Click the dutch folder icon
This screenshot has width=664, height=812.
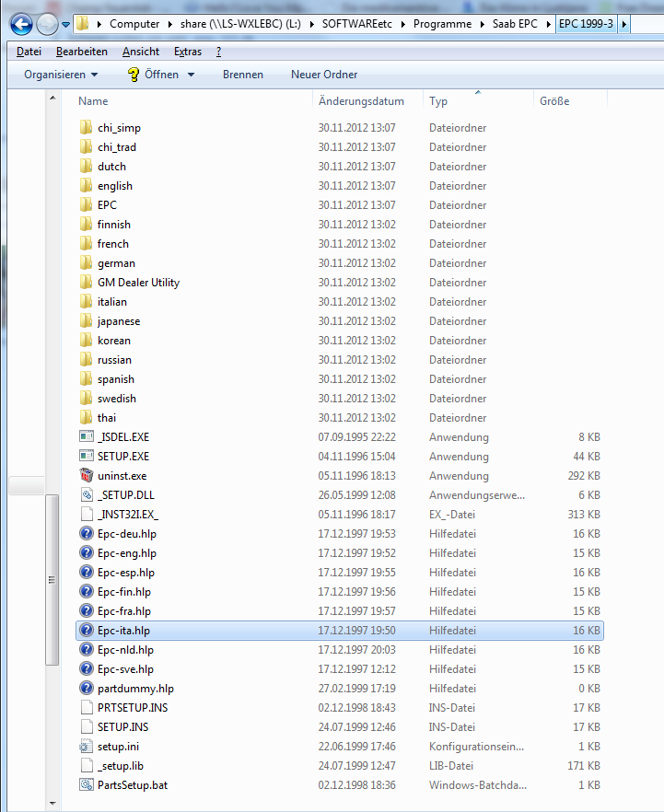pyautogui.click(x=86, y=167)
